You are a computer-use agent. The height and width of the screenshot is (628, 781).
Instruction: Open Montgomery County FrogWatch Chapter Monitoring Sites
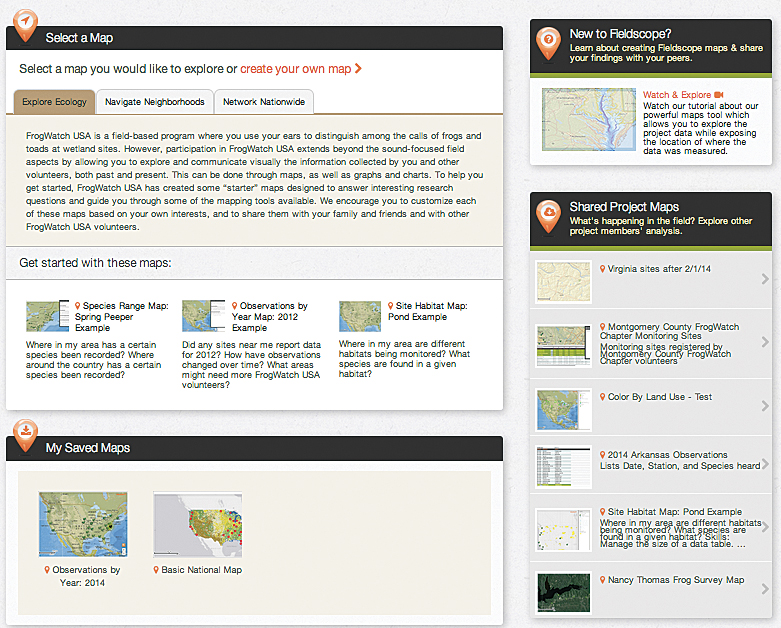669,331
